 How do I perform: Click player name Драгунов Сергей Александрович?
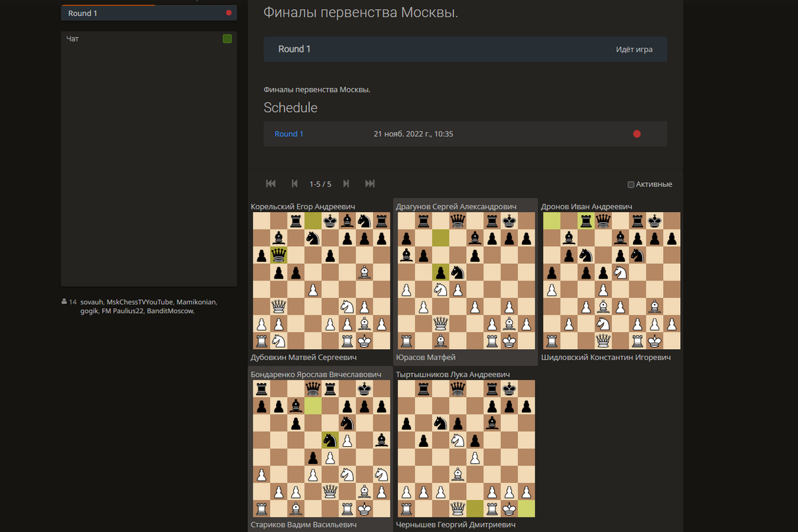(456, 207)
